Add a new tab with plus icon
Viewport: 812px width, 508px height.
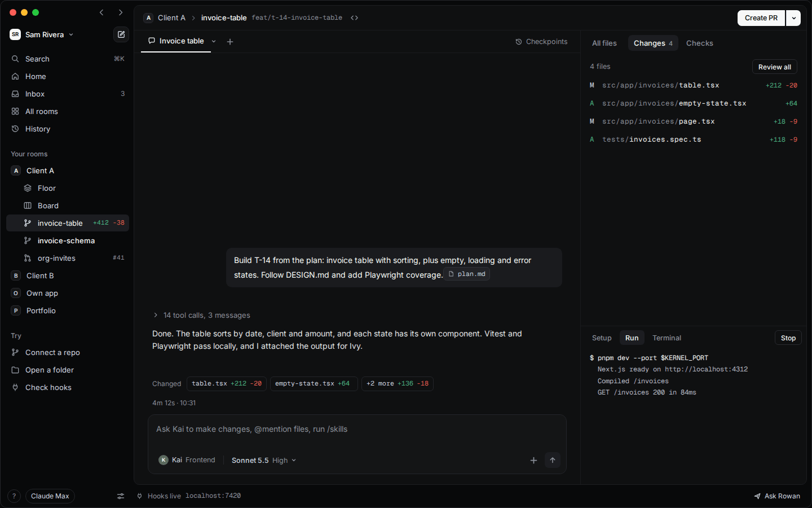(230, 42)
